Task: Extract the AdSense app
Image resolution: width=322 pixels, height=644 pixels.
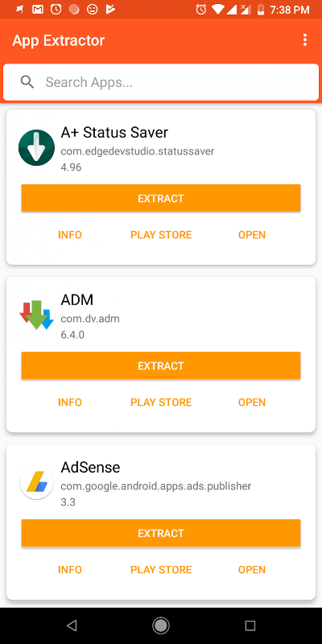Action: [x=161, y=533]
